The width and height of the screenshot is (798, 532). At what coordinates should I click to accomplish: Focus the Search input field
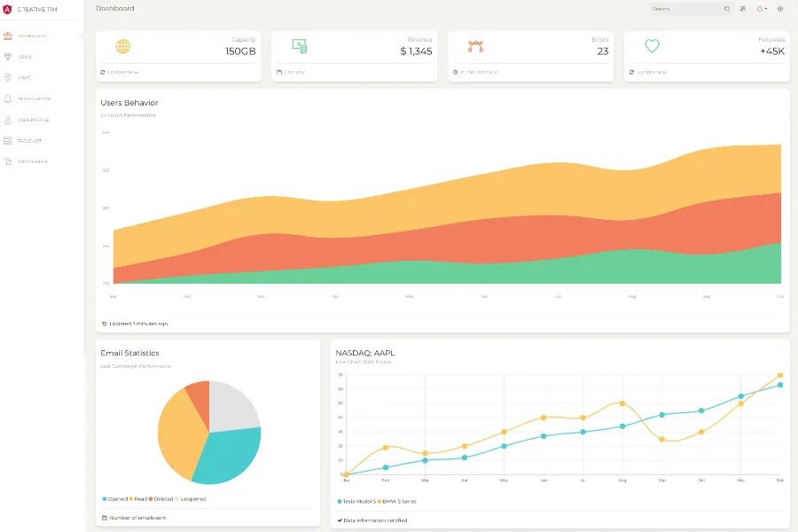[x=685, y=9]
